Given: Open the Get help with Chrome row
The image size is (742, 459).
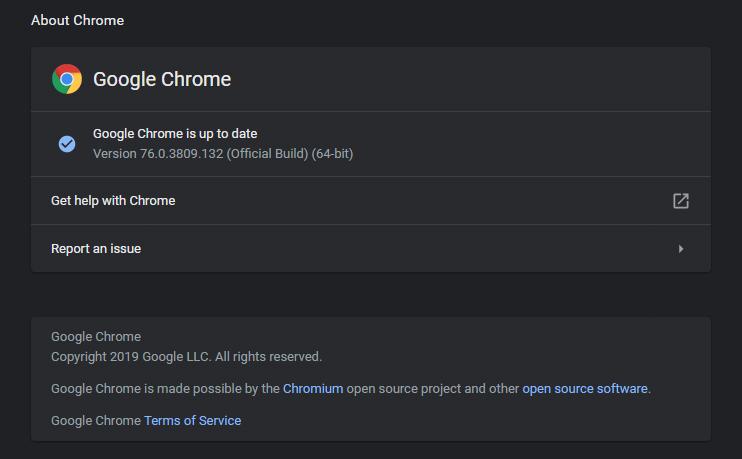Looking at the screenshot, I should click(371, 201).
